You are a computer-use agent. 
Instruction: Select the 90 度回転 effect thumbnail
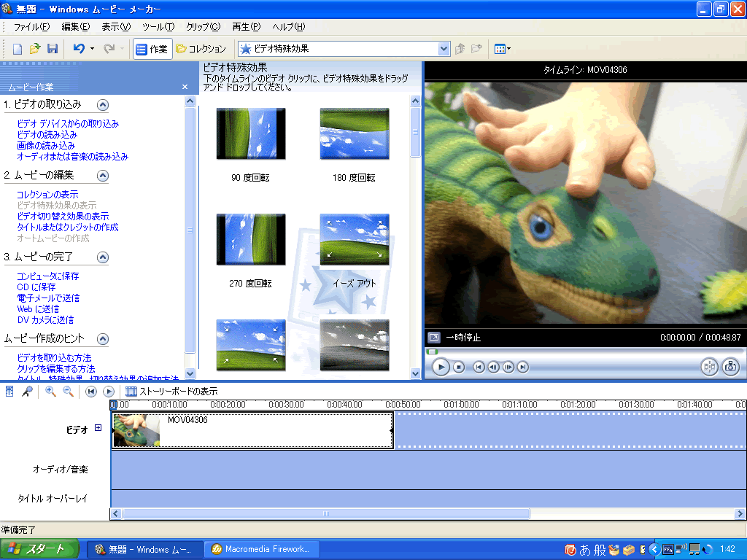[x=251, y=134]
